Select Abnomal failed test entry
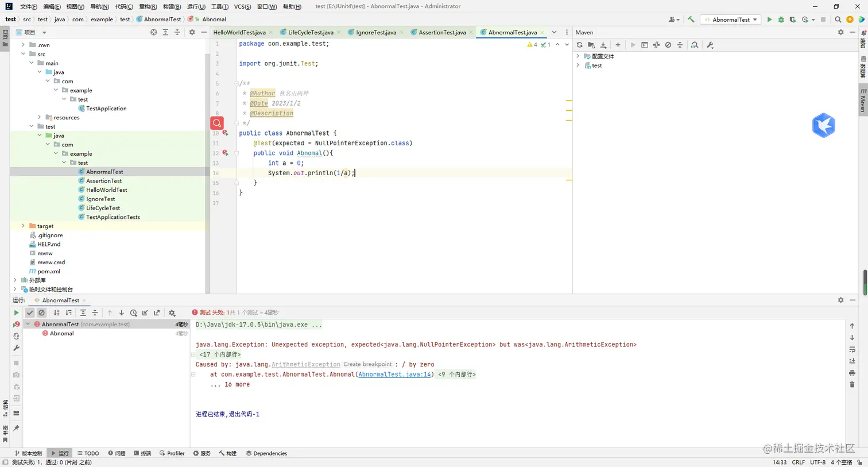 pyautogui.click(x=61, y=334)
